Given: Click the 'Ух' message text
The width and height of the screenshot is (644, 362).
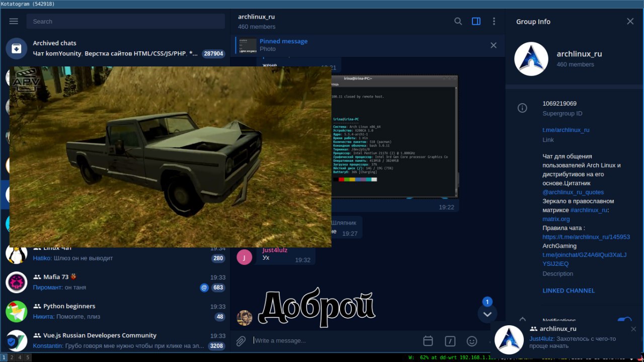Looking at the screenshot, I should (266, 258).
